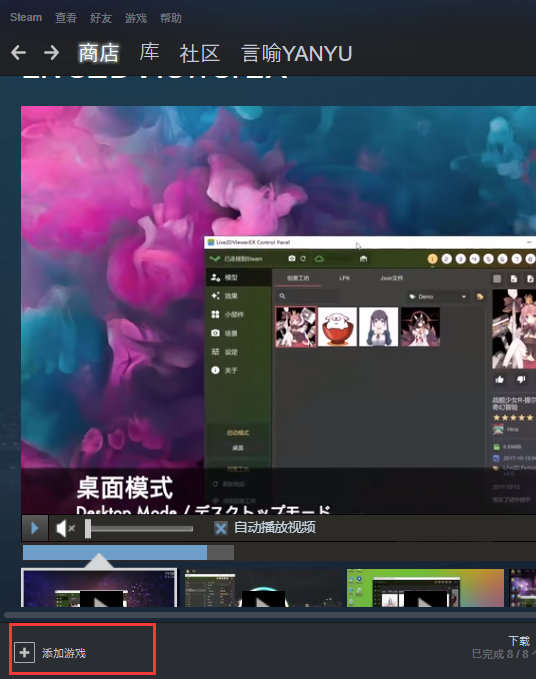Screen dimensions: 536x679
Task: Switch to the 商店 tab
Action: pyautogui.click(x=99, y=53)
